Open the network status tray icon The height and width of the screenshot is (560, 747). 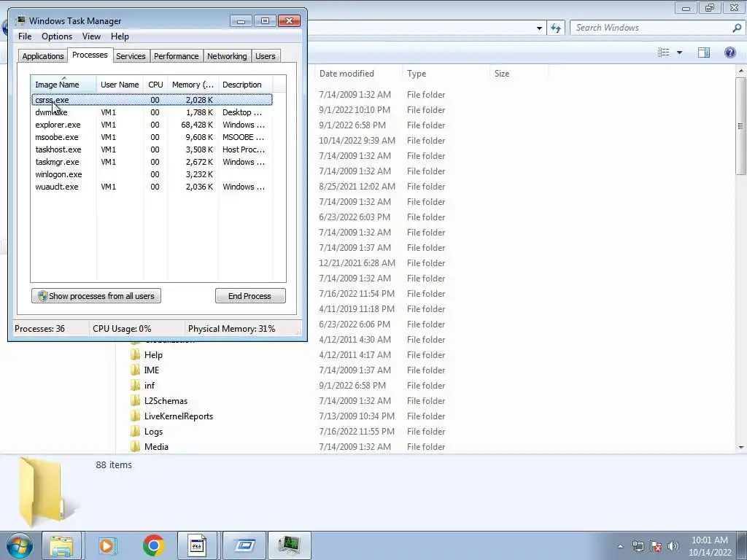click(638, 546)
